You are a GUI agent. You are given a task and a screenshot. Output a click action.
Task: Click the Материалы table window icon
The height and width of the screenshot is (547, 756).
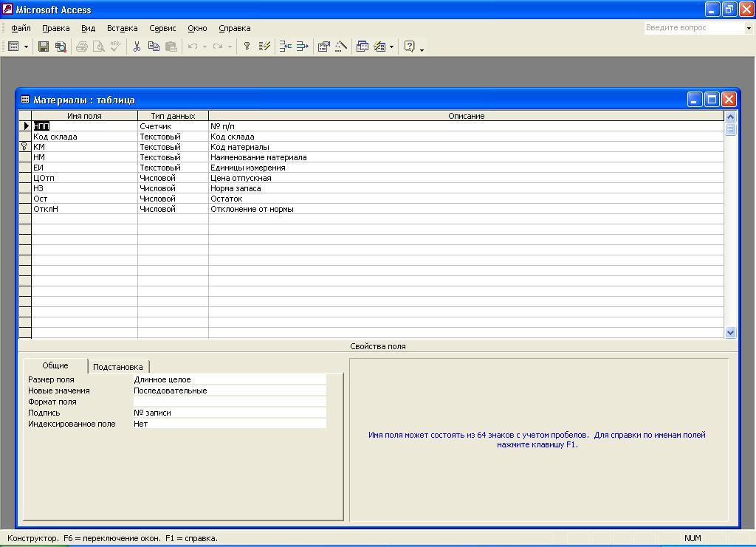coord(25,99)
